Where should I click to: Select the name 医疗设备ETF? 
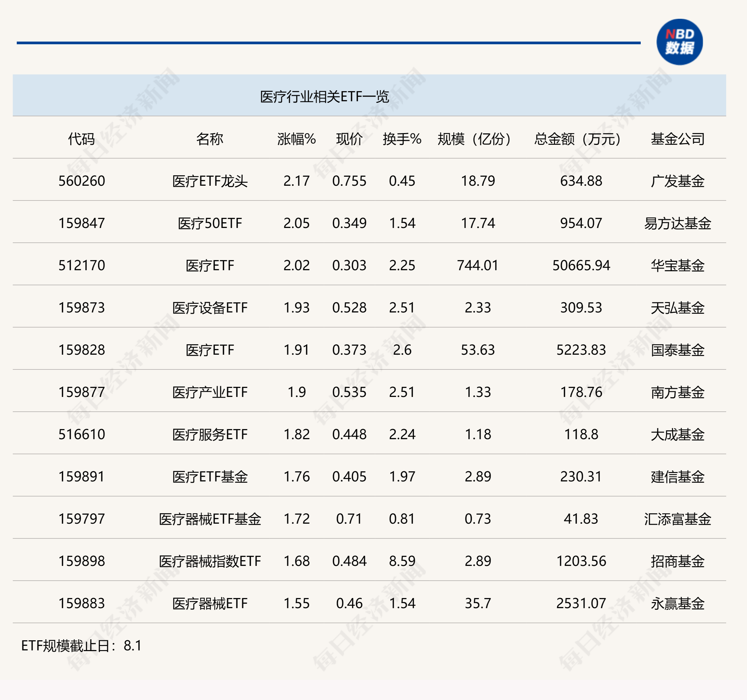click(210, 308)
